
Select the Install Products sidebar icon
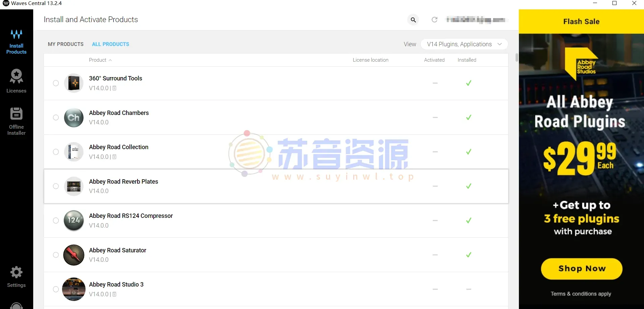click(16, 40)
